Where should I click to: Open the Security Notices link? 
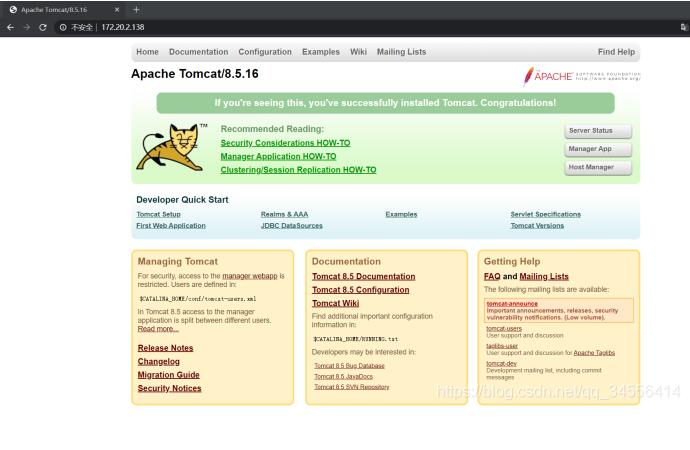click(x=169, y=388)
